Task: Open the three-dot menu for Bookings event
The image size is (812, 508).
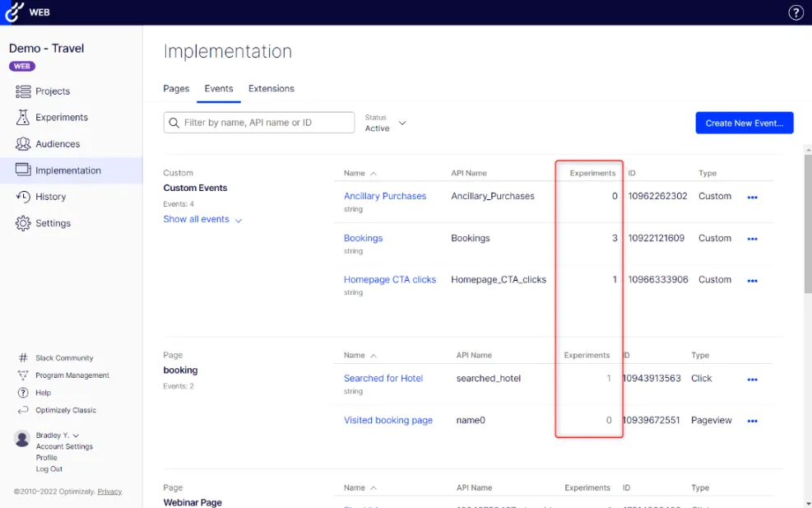Action: pos(753,239)
